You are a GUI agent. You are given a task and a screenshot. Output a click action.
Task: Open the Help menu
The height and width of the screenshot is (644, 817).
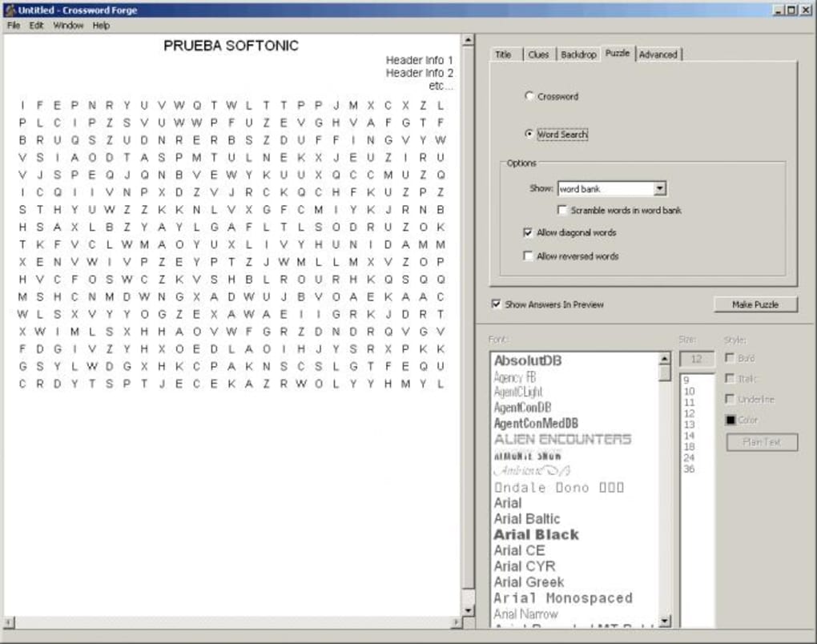tap(101, 26)
